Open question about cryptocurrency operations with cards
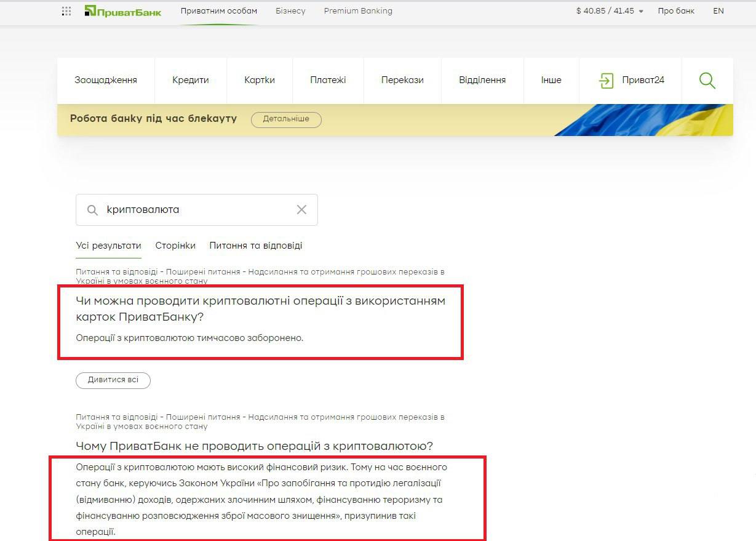Screen dimensions: 756x541 pyautogui.click(x=260, y=309)
